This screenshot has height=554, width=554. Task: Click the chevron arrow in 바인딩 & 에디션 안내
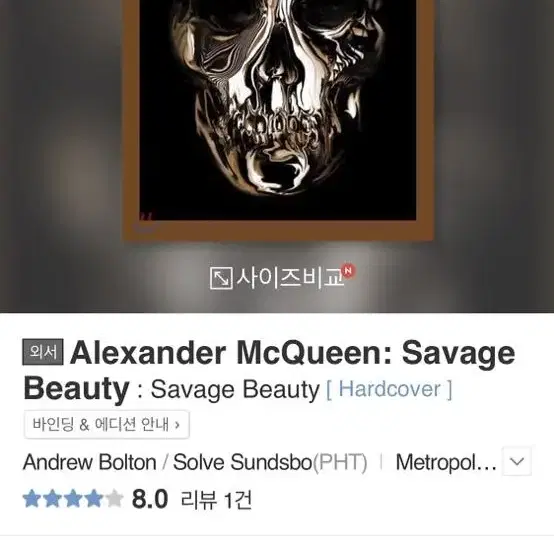pos(177,425)
